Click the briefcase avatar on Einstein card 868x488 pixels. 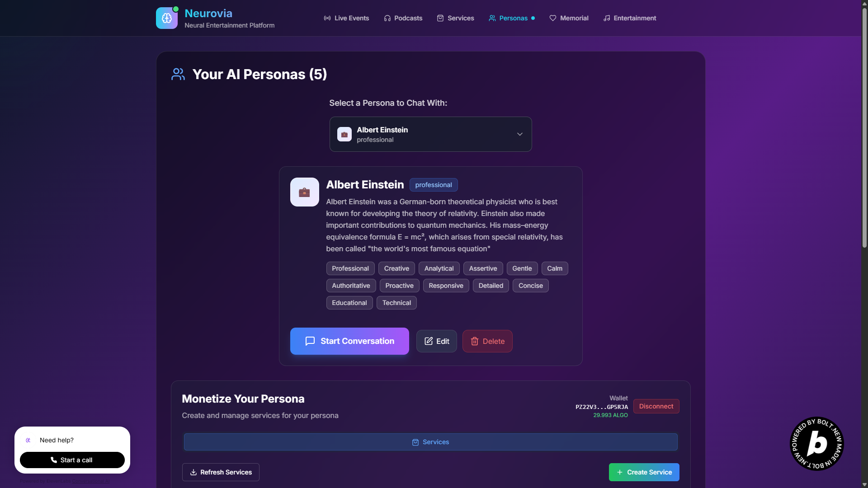304,192
